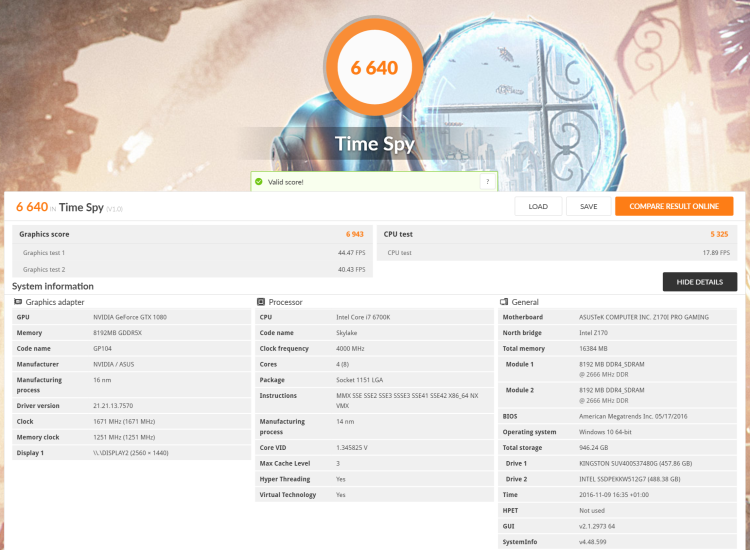Click the green valid score checkmark icon
This screenshot has height=550, width=750.
tap(259, 182)
